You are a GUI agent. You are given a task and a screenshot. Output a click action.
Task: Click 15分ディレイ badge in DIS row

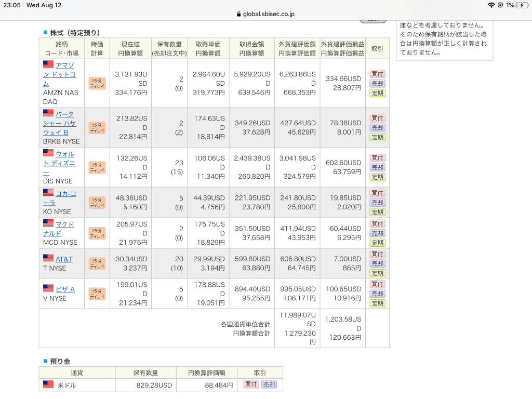[x=97, y=168]
